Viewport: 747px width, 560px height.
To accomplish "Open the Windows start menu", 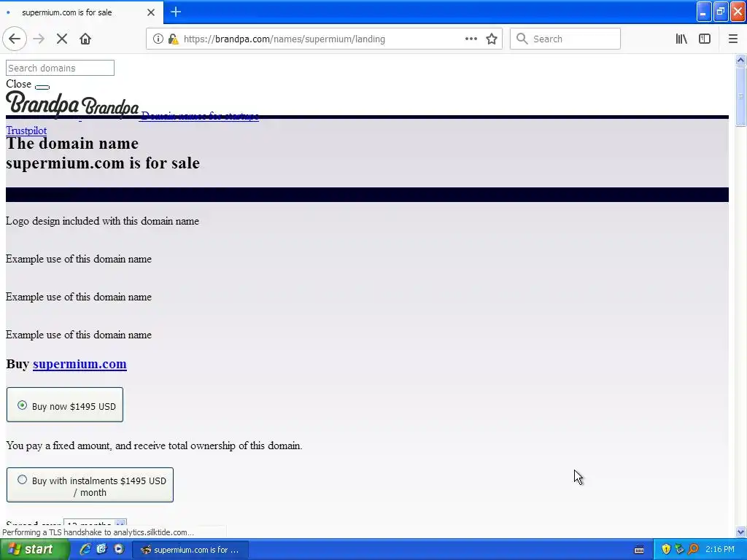I will tap(34, 550).
